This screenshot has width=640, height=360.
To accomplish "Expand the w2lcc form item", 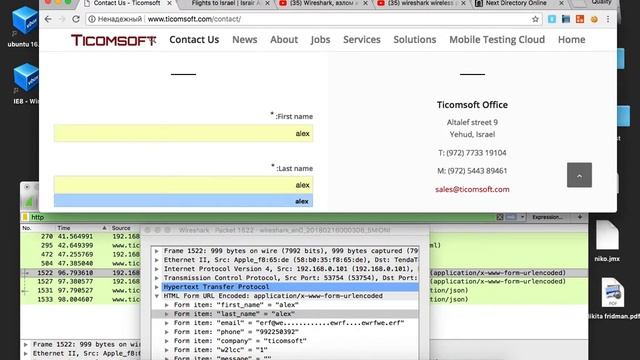I will tap(167, 350).
